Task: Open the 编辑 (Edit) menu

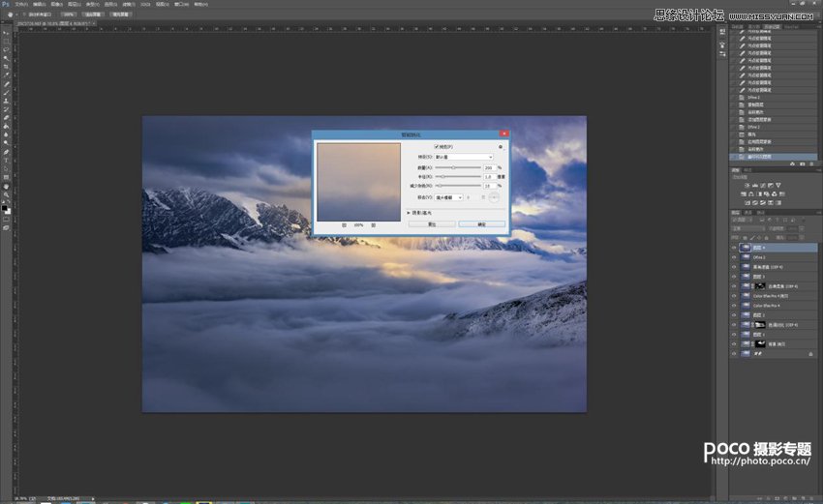Action: (40, 4)
